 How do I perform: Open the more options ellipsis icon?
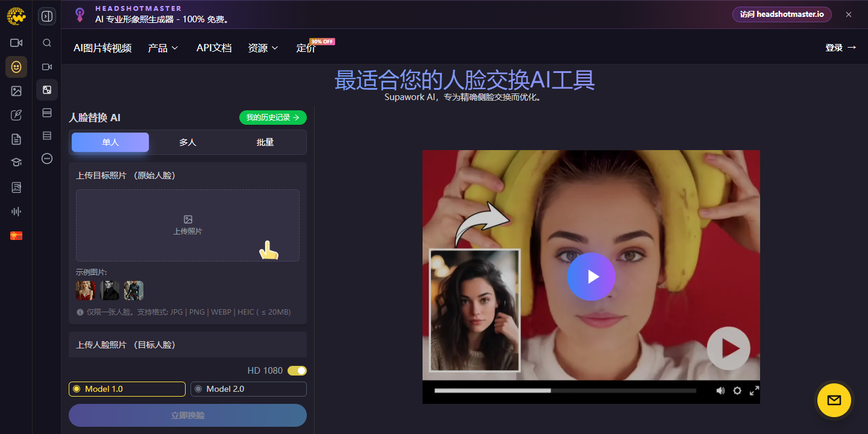(x=47, y=159)
